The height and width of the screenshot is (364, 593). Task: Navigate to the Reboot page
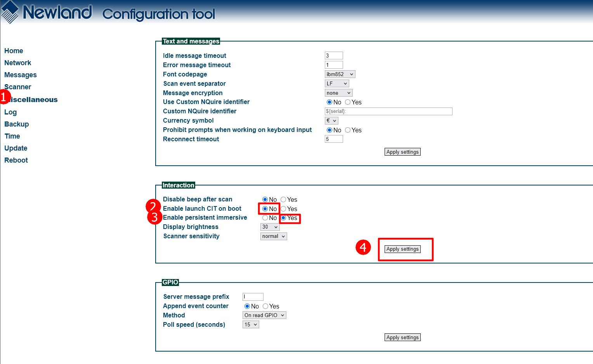coord(16,160)
